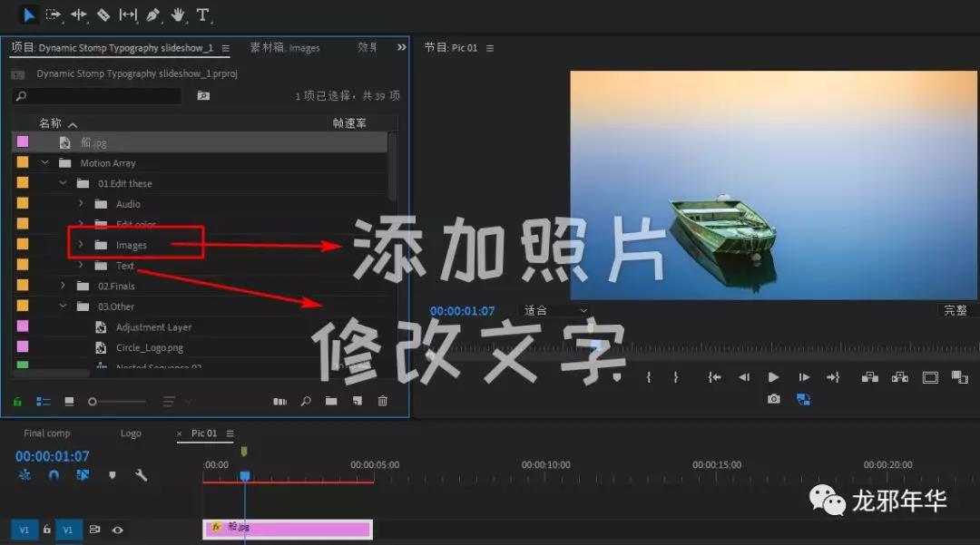
Task: Open the 效果 tab
Action: point(367,47)
